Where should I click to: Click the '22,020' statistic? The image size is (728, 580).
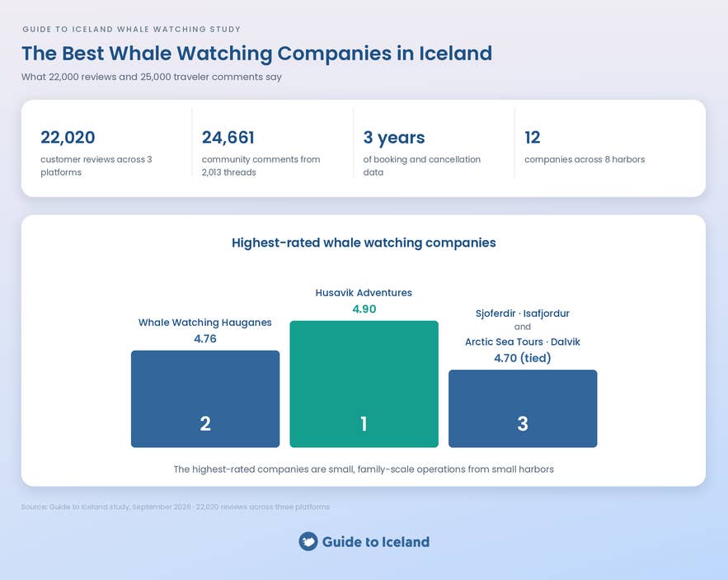pyautogui.click(x=68, y=138)
